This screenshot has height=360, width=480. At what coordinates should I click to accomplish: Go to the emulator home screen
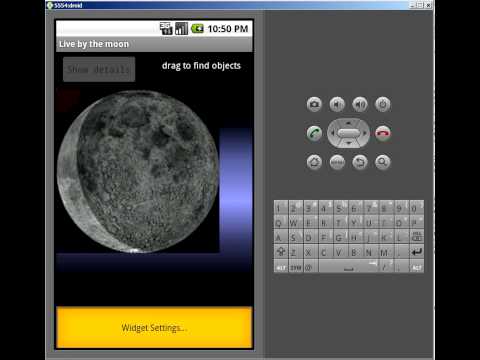(x=314, y=162)
